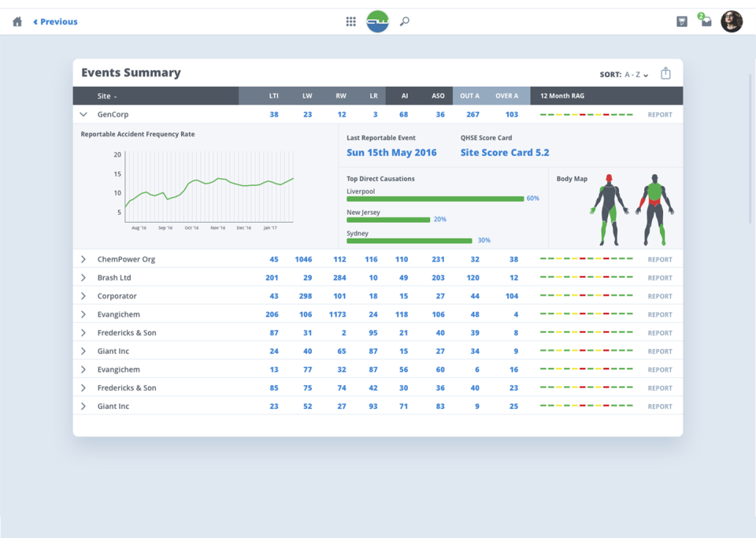This screenshot has width=756, height=538.
Task: Open Site Score Card 5.2
Action: click(504, 153)
